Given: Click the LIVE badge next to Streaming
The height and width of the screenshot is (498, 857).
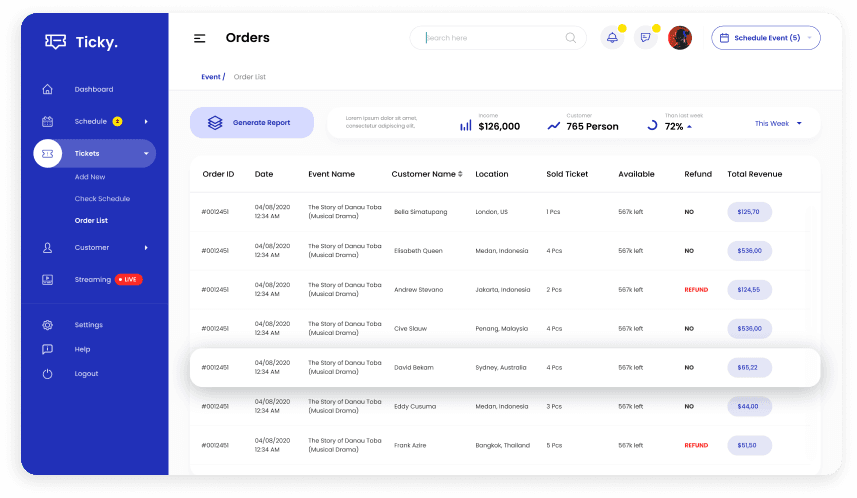Looking at the screenshot, I should [x=128, y=279].
